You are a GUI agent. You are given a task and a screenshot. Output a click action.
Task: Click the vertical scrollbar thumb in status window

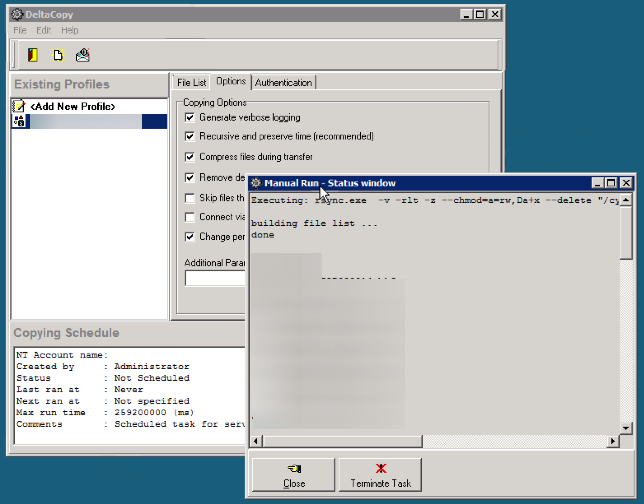pyautogui.click(x=626, y=232)
